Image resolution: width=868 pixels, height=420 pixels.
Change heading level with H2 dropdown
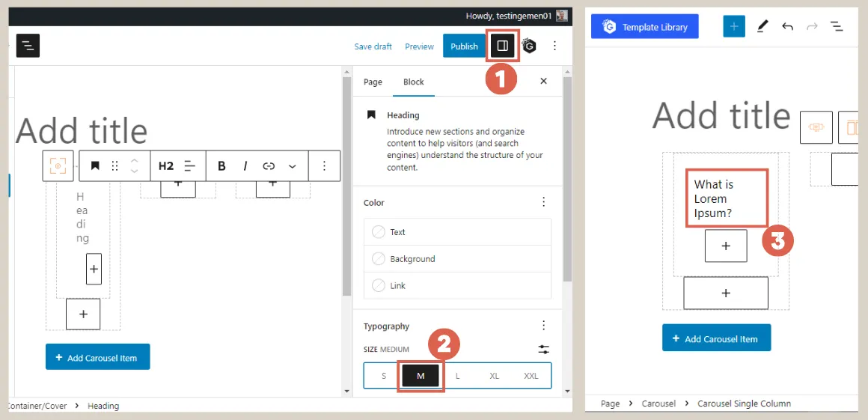(166, 166)
